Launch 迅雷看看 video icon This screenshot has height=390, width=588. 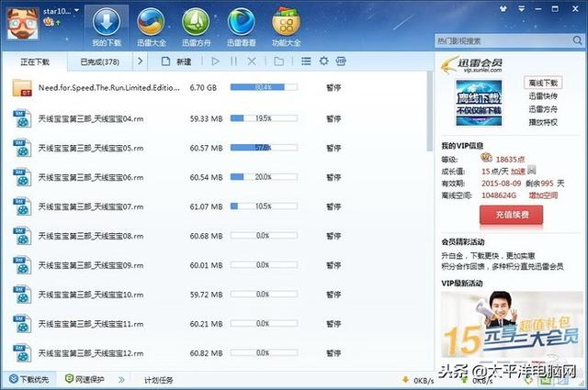241,26
